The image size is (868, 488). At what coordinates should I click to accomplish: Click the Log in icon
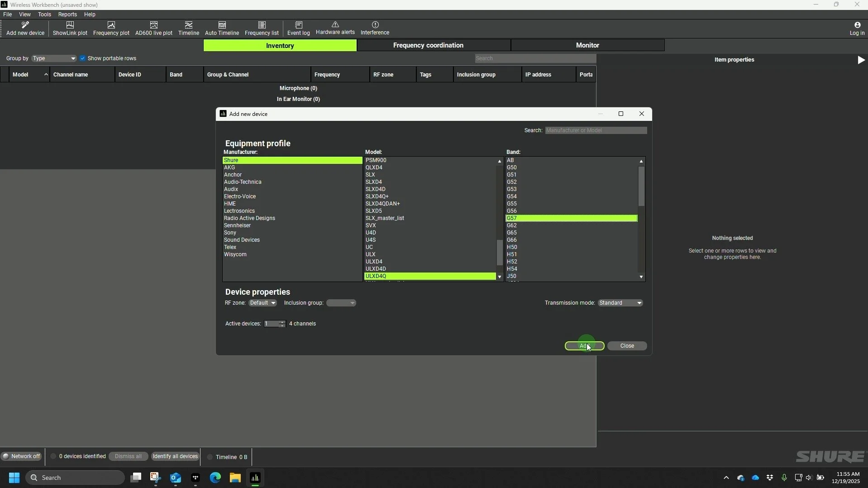857,28
